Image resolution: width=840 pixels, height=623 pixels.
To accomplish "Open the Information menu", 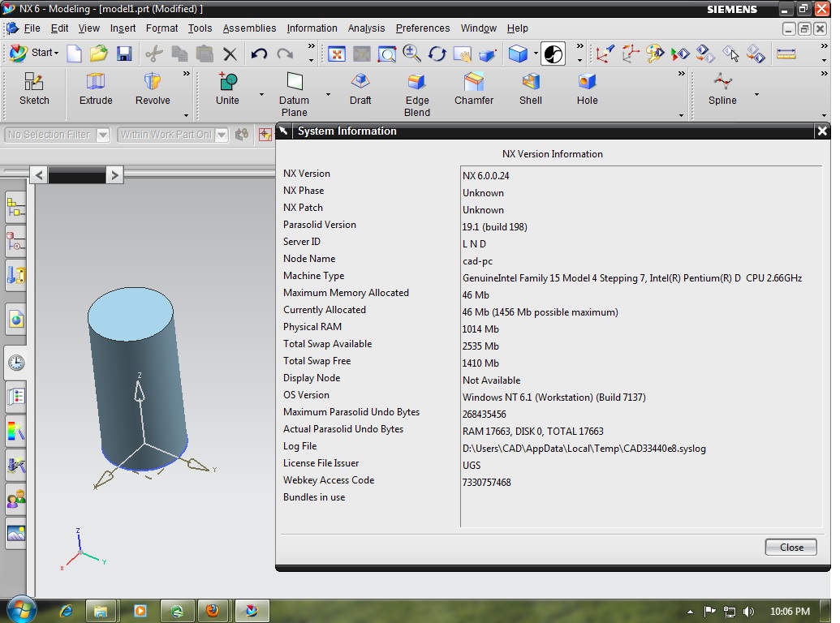I will pyautogui.click(x=312, y=28).
